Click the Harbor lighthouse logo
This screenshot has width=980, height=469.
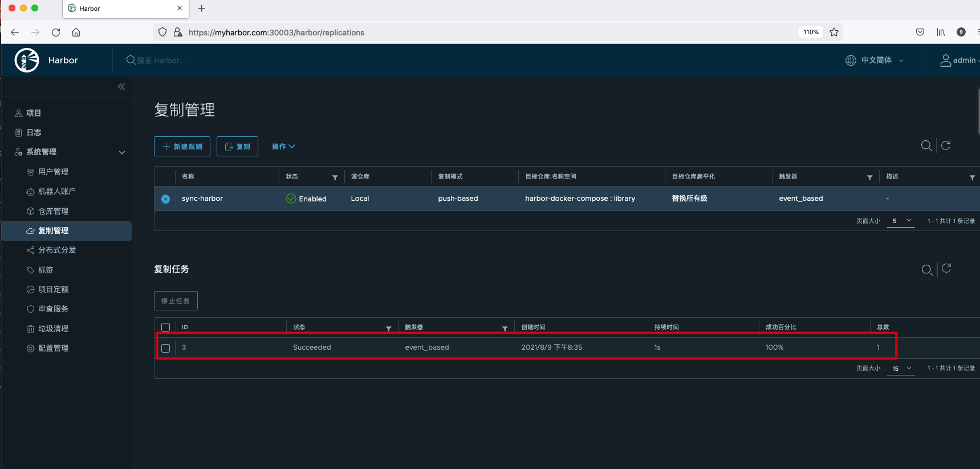point(27,60)
